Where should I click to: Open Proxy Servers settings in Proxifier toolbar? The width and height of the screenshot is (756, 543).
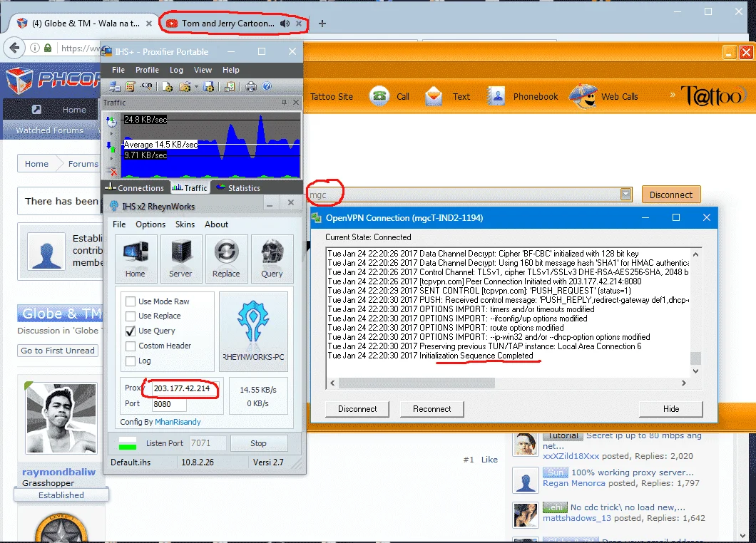pyautogui.click(x=115, y=87)
